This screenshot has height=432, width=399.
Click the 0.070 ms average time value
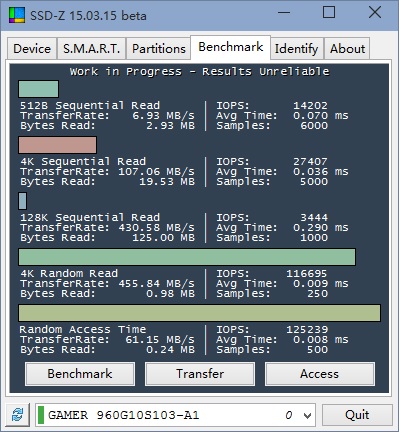point(321,116)
